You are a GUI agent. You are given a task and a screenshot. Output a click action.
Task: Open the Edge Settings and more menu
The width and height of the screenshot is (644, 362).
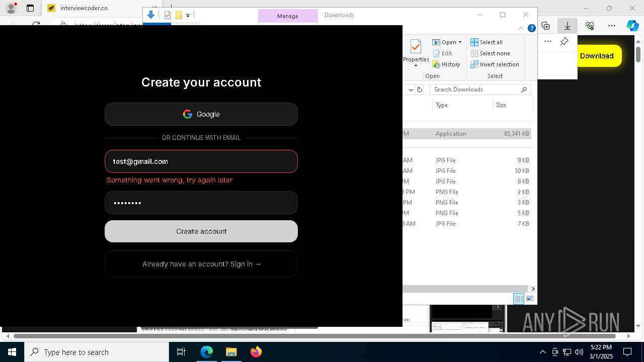tap(612, 26)
